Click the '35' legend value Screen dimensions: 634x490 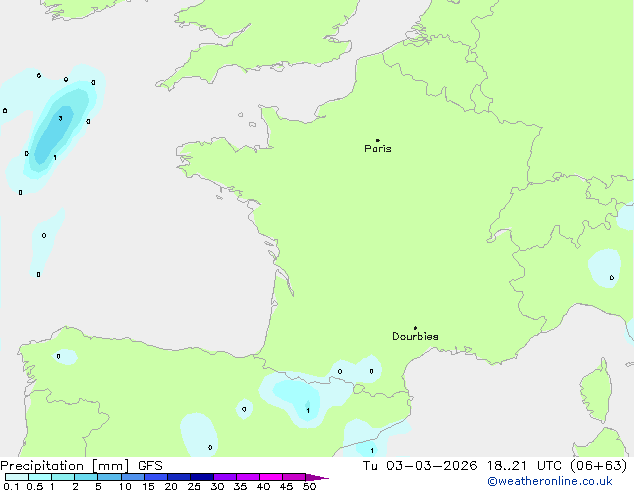pos(240,486)
